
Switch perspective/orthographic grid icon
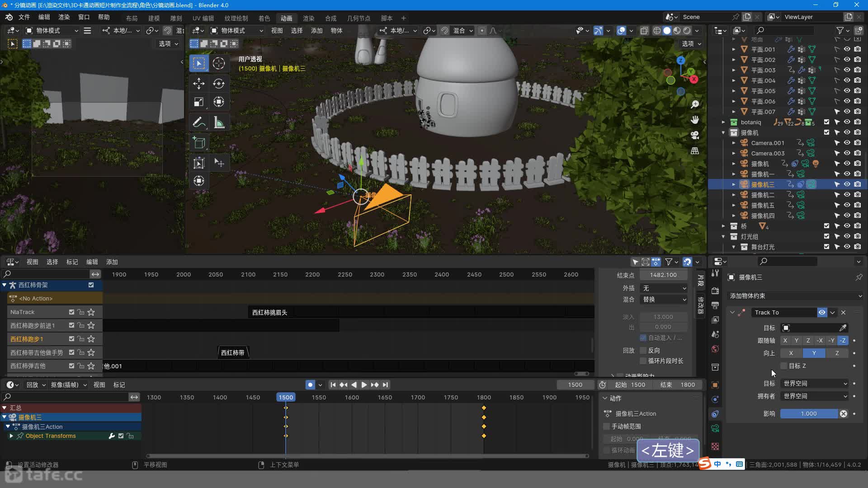(695, 150)
